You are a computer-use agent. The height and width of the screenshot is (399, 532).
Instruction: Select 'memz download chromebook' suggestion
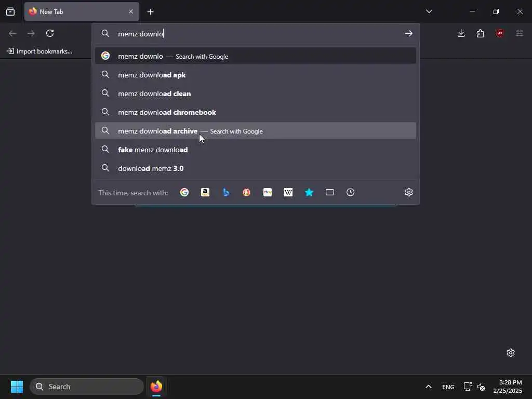(256, 112)
